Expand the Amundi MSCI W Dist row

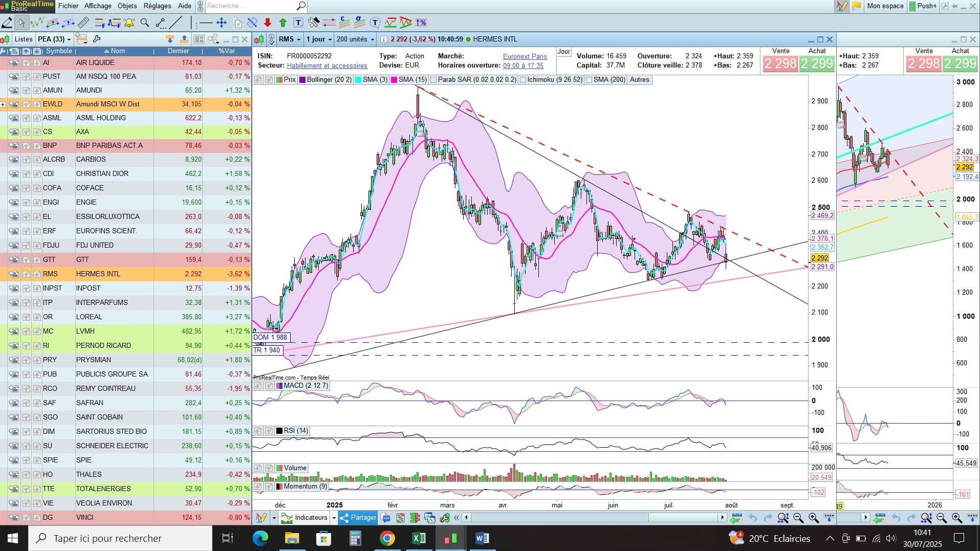point(3,104)
